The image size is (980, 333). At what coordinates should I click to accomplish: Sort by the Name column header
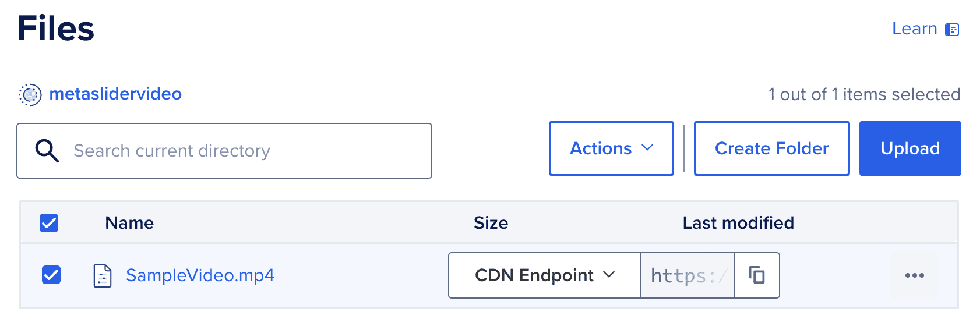(129, 223)
